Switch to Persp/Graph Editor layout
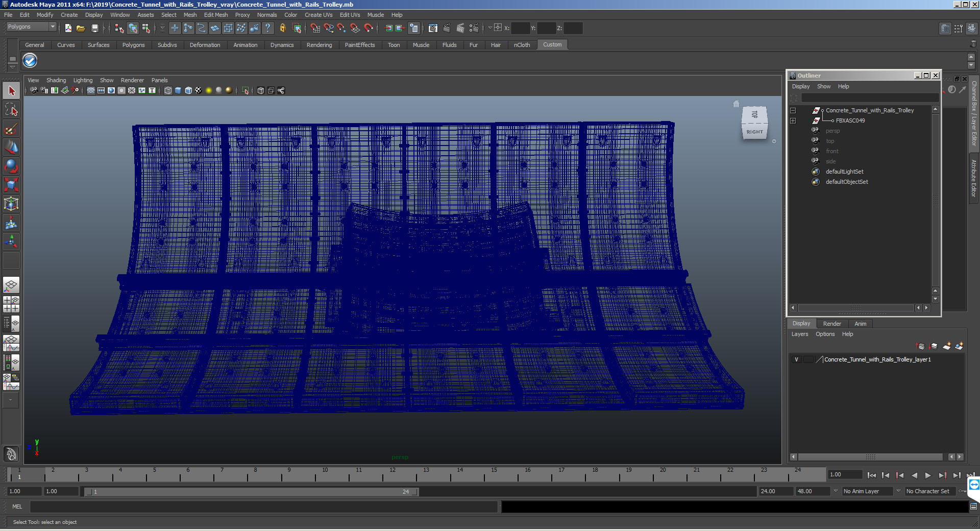 tap(11, 343)
